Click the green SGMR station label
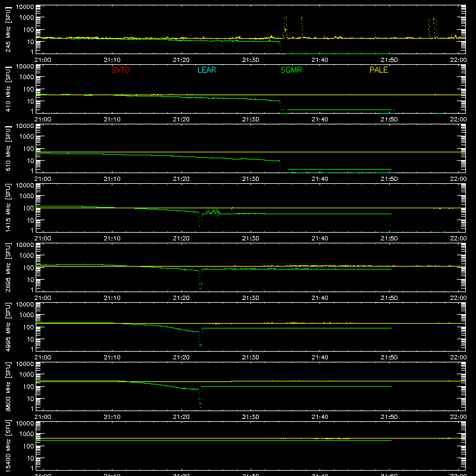The height and width of the screenshot is (476, 476). tap(291, 70)
